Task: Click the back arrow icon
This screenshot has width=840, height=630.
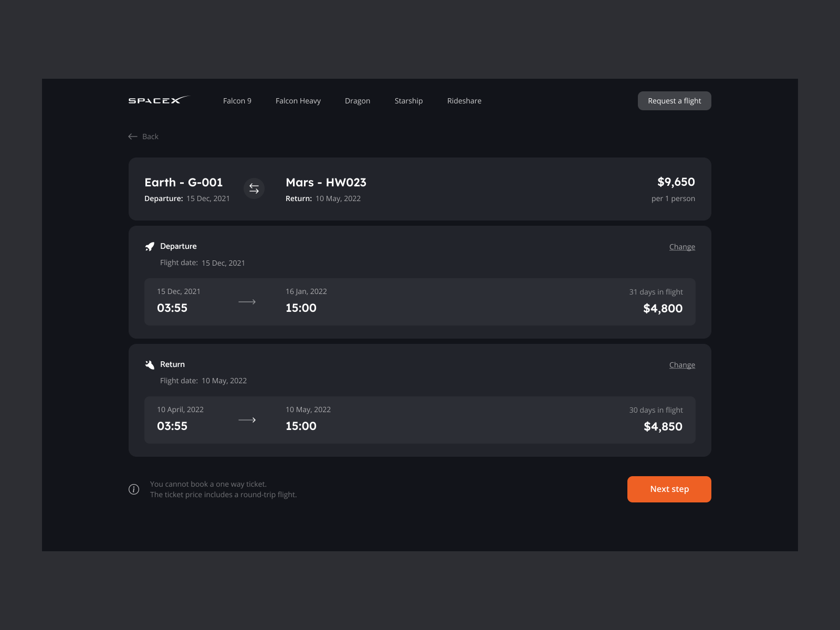Action: (x=133, y=136)
